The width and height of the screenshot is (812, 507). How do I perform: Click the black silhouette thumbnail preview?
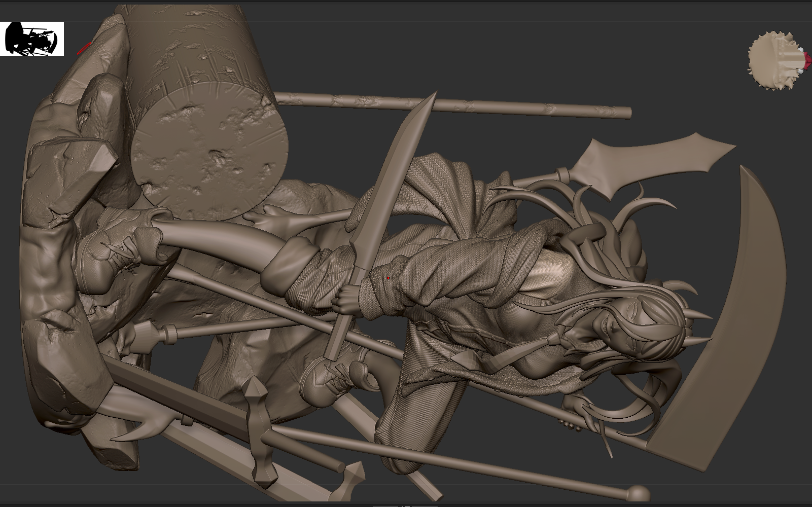pyautogui.click(x=32, y=39)
